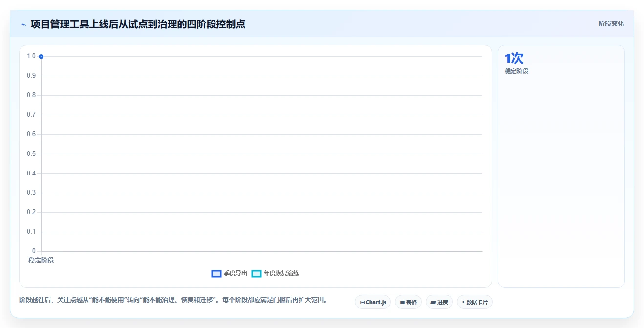This screenshot has height=328, width=644.
Task: Click the Chart.js tag chip
Action: 373,302
